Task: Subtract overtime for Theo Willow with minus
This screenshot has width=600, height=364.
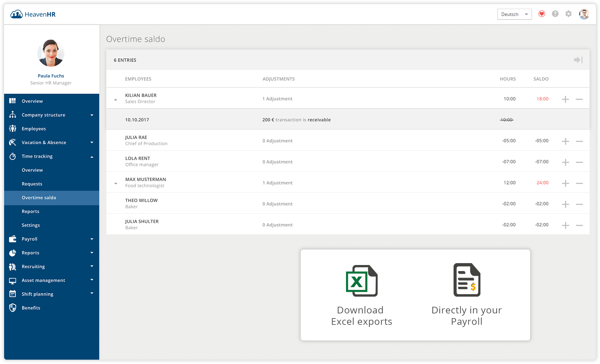Action: click(x=579, y=204)
